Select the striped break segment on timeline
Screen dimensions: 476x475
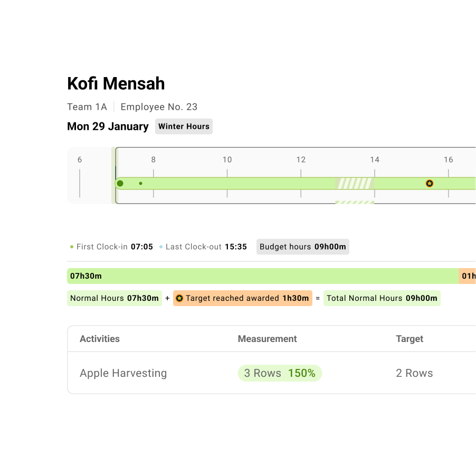click(x=355, y=183)
